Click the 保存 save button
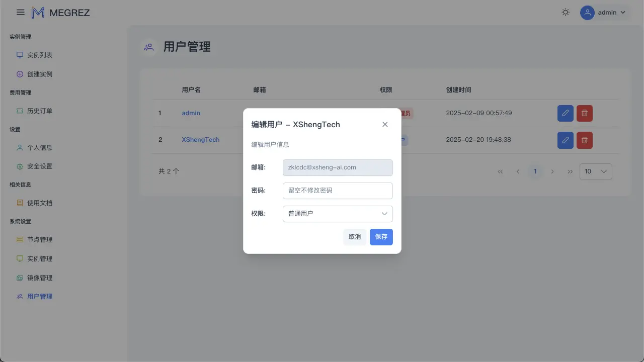The height and width of the screenshot is (362, 644). [x=381, y=237]
